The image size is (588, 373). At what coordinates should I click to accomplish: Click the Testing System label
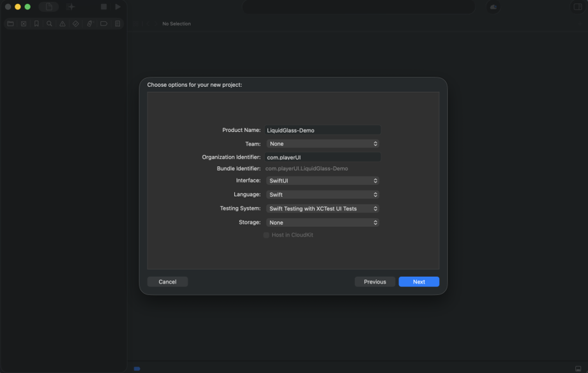[240, 208]
